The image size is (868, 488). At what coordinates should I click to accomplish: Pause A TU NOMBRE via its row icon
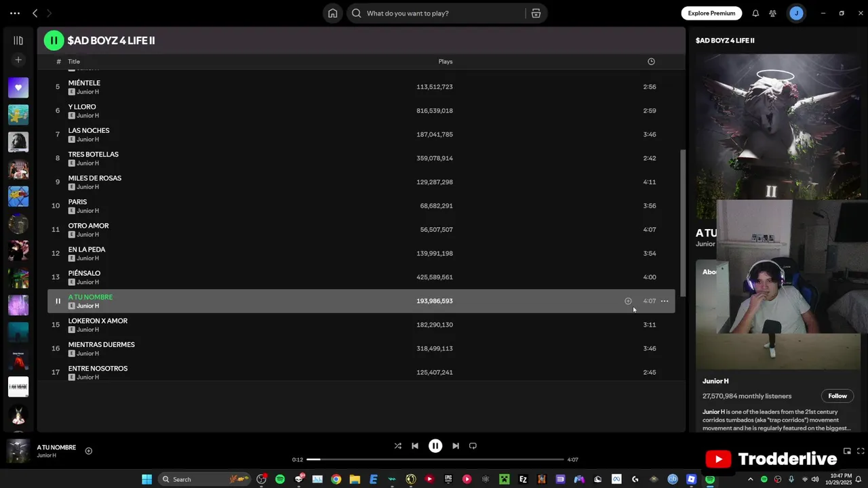click(x=58, y=301)
